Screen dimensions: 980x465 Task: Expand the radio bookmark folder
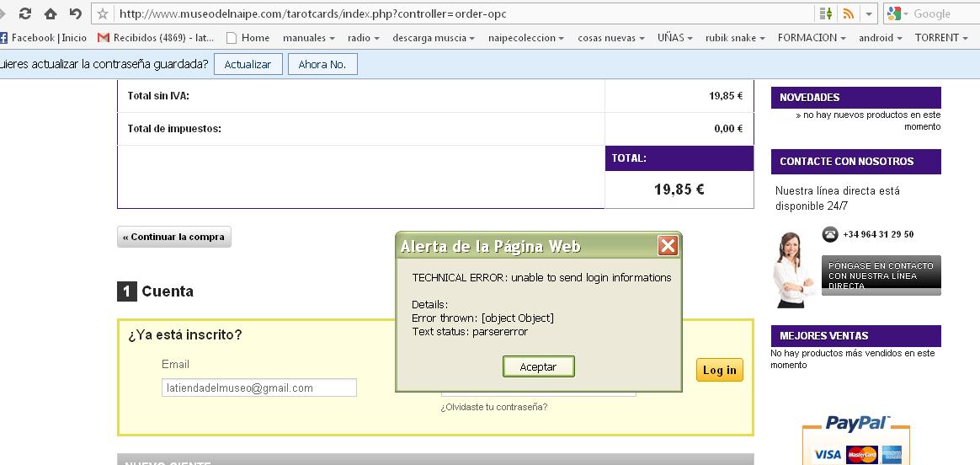[x=364, y=38]
